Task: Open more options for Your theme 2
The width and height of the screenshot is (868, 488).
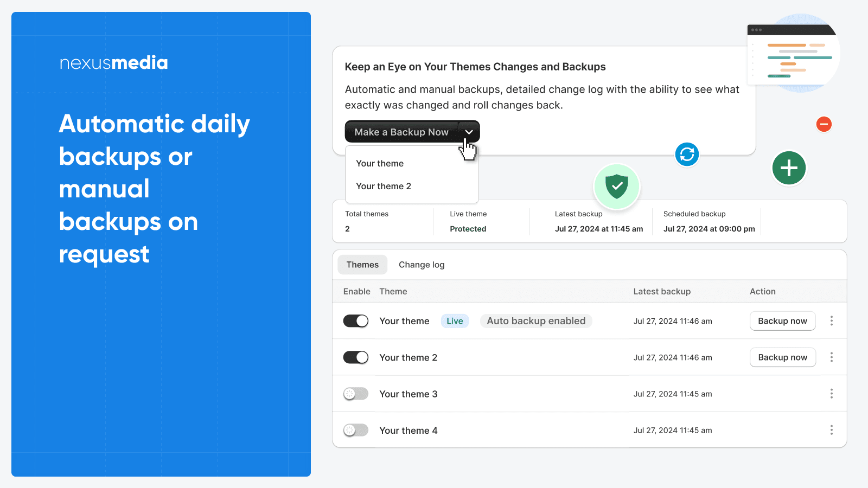Action: tap(831, 357)
